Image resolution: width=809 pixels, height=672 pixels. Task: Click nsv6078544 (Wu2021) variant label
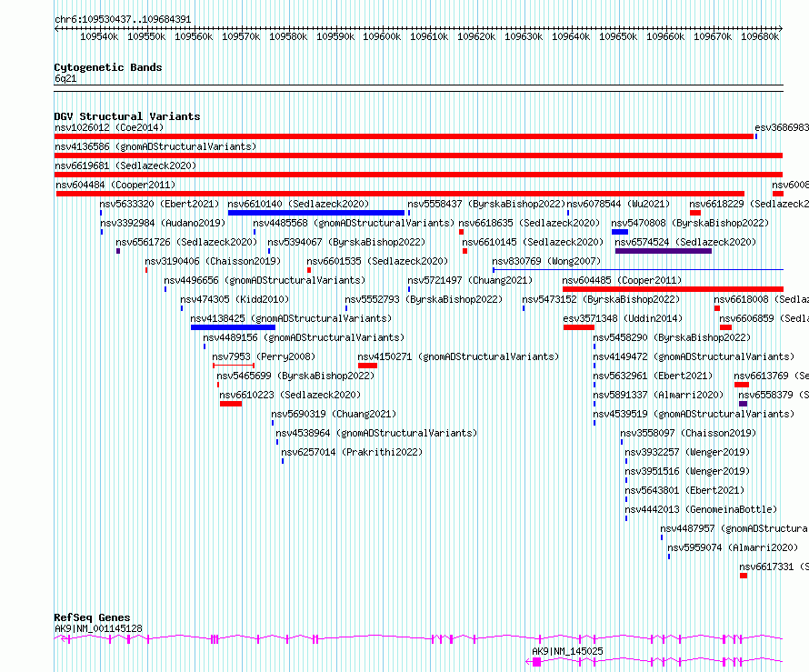pyautogui.click(x=618, y=204)
